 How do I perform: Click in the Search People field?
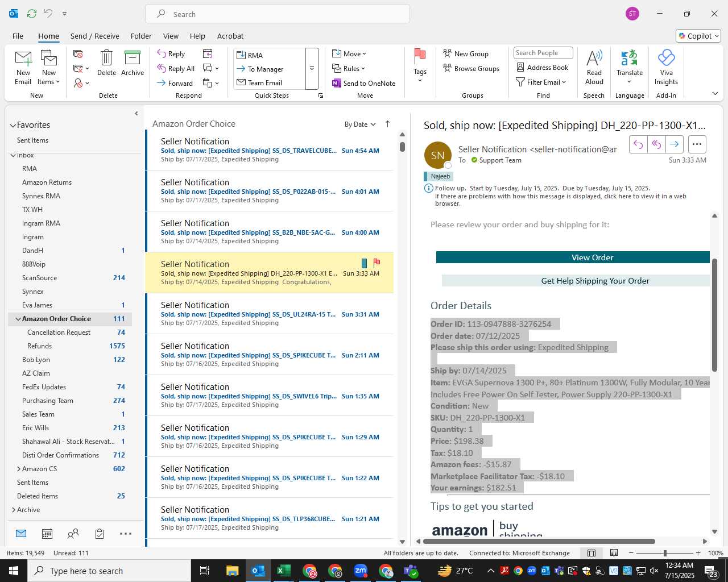pyautogui.click(x=543, y=53)
